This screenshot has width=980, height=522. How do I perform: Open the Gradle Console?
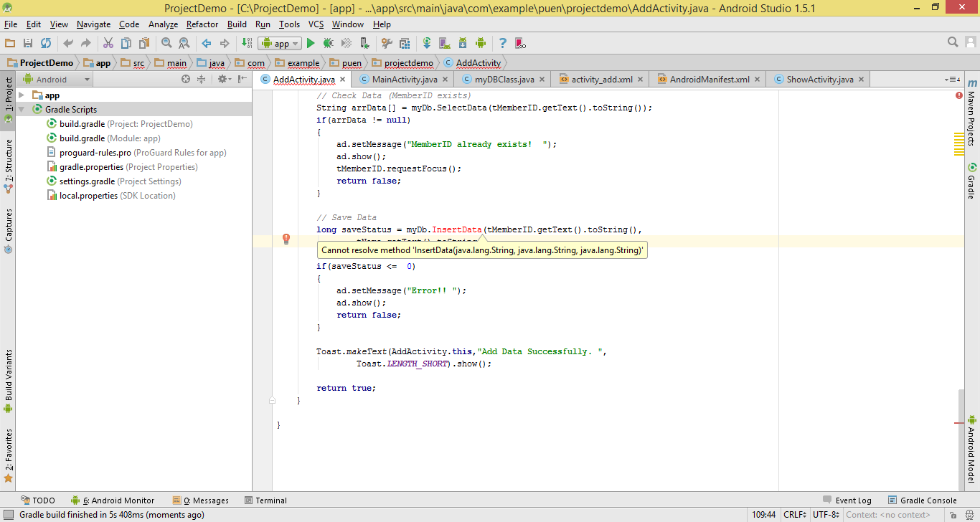tap(923, 500)
